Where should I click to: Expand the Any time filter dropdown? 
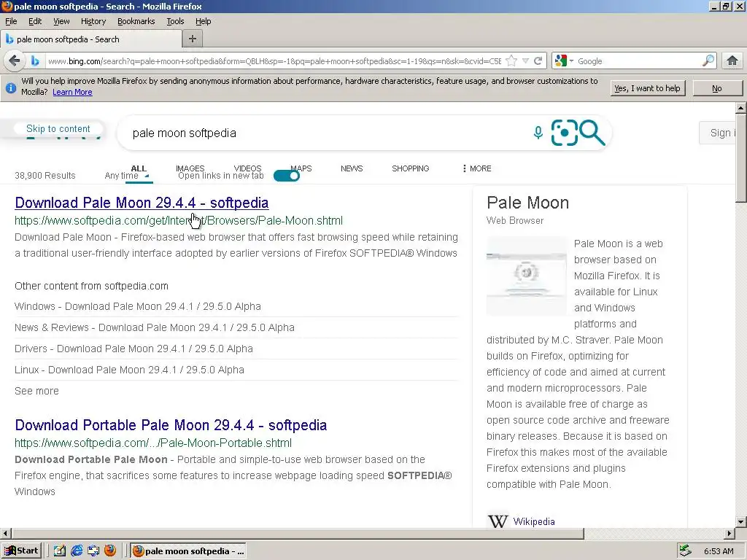pyautogui.click(x=127, y=176)
